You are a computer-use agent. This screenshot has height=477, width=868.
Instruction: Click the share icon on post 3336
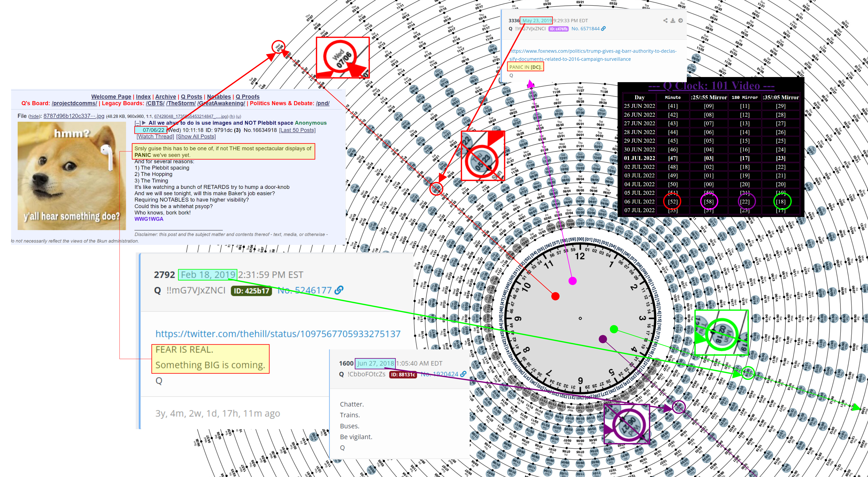pyautogui.click(x=665, y=21)
